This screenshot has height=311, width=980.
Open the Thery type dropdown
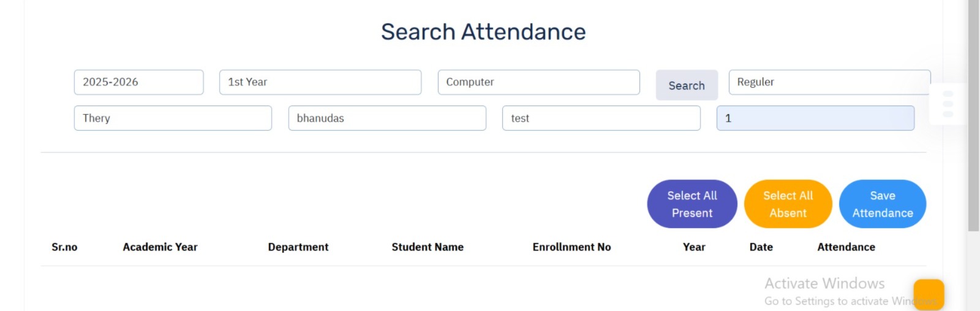(173, 118)
